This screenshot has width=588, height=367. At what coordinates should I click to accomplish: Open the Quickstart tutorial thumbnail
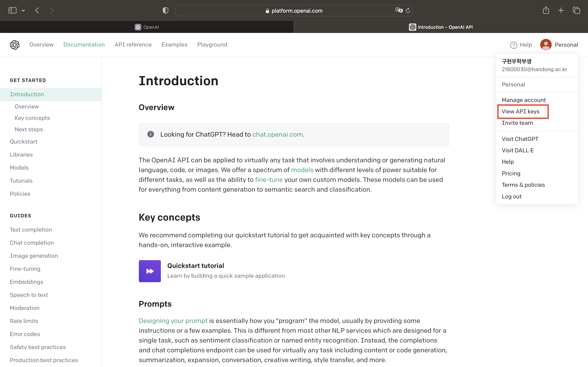coord(150,271)
